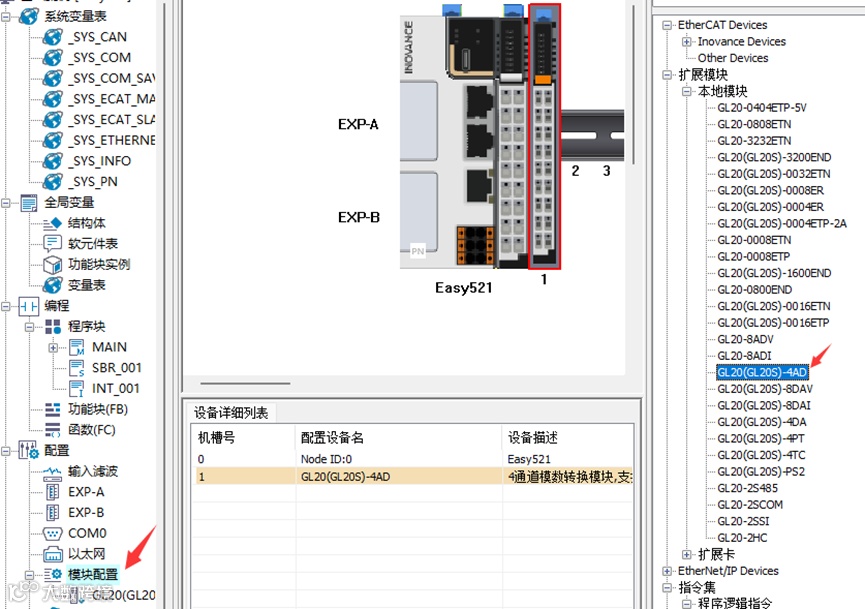Collapse the EtherCAT Devices node

(x=667, y=25)
